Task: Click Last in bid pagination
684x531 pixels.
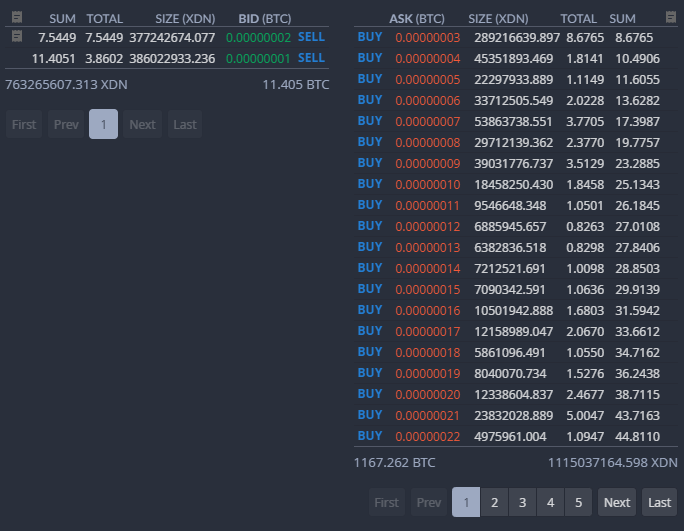Action: point(185,124)
